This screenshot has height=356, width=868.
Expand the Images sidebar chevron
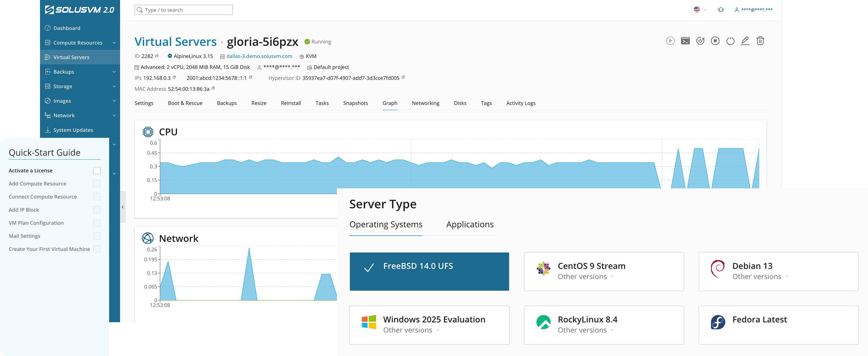click(x=114, y=101)
